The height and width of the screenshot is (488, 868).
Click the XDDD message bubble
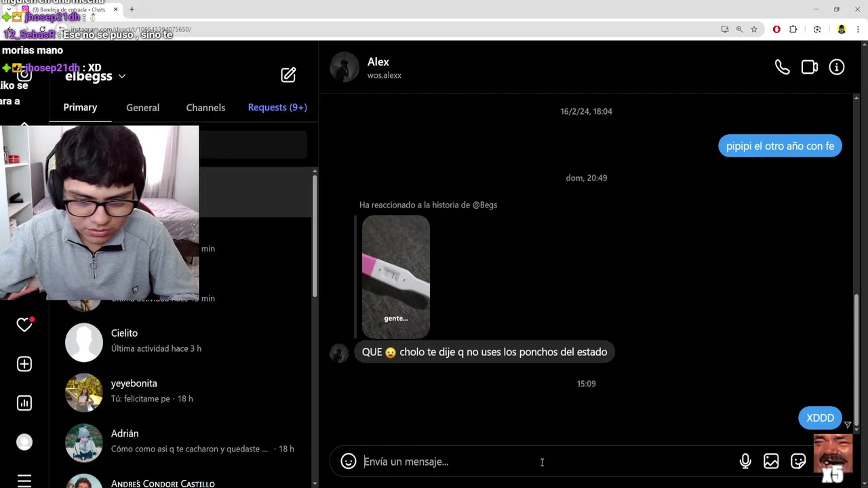click(820, 418)
